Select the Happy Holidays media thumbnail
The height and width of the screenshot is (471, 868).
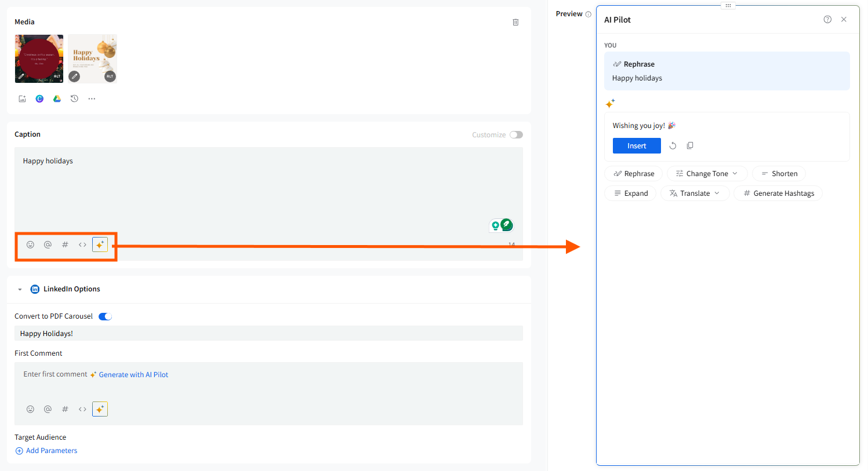92,59
